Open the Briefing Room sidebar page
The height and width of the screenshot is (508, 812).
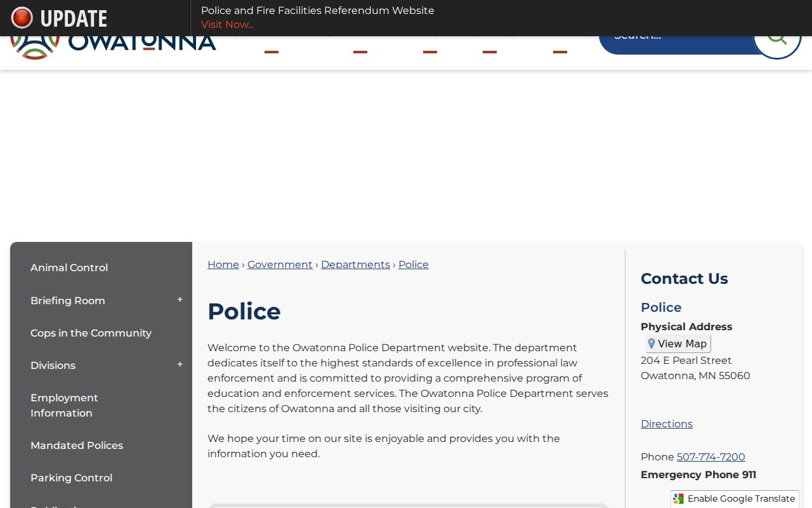68,301
